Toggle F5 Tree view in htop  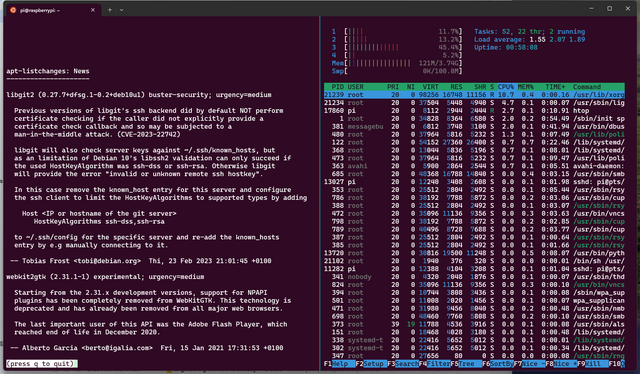466,363
